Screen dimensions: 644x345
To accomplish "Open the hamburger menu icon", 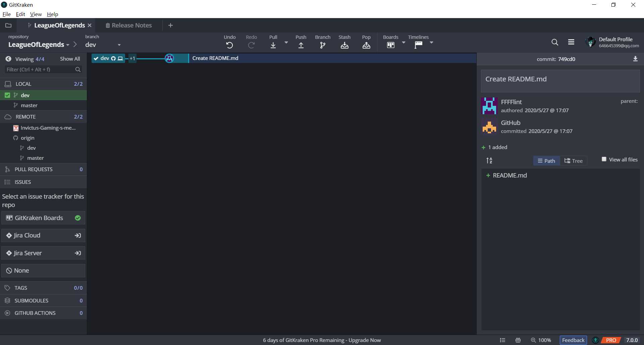I will tap(571, 42).
